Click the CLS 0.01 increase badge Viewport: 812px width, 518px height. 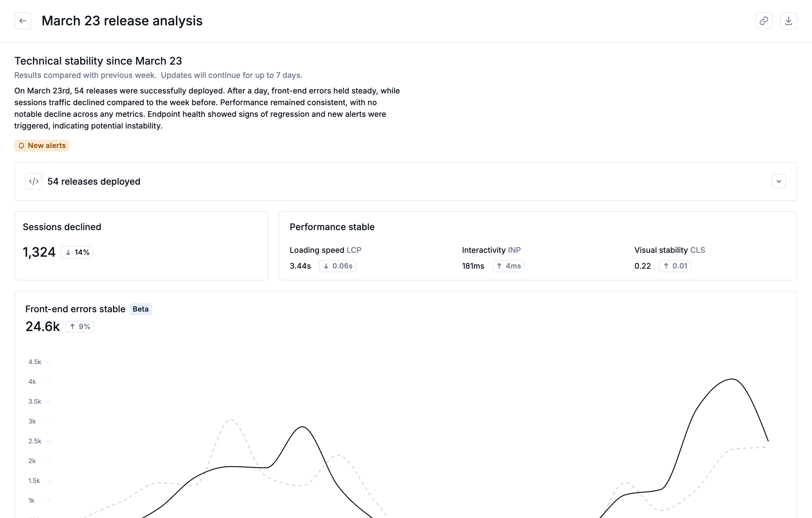(674, 266)
